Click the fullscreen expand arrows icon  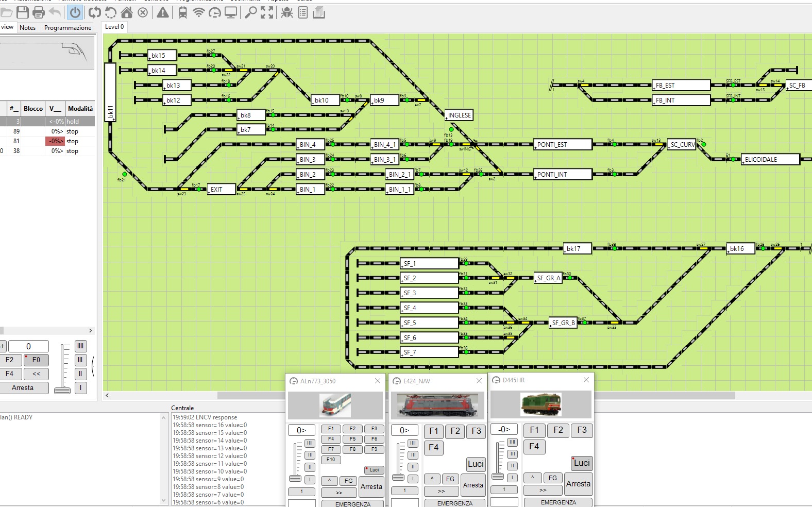pyautogui.click(x=267, y=12)
